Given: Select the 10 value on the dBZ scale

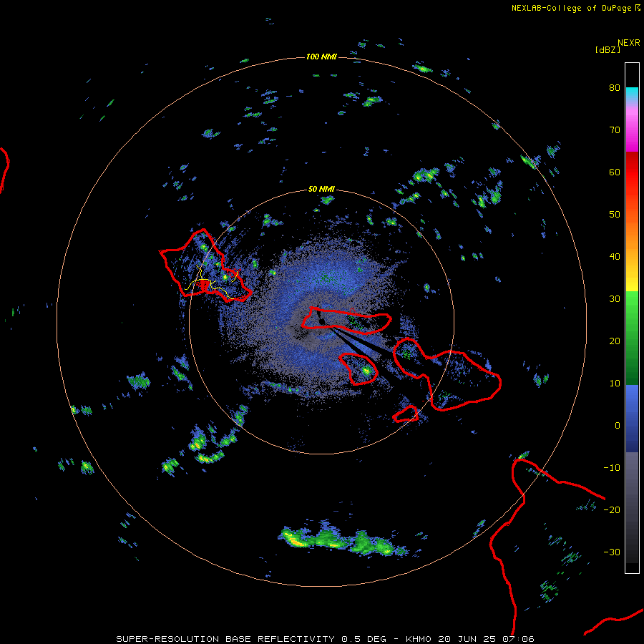Looking at the screenshot, I should [615, 384].
